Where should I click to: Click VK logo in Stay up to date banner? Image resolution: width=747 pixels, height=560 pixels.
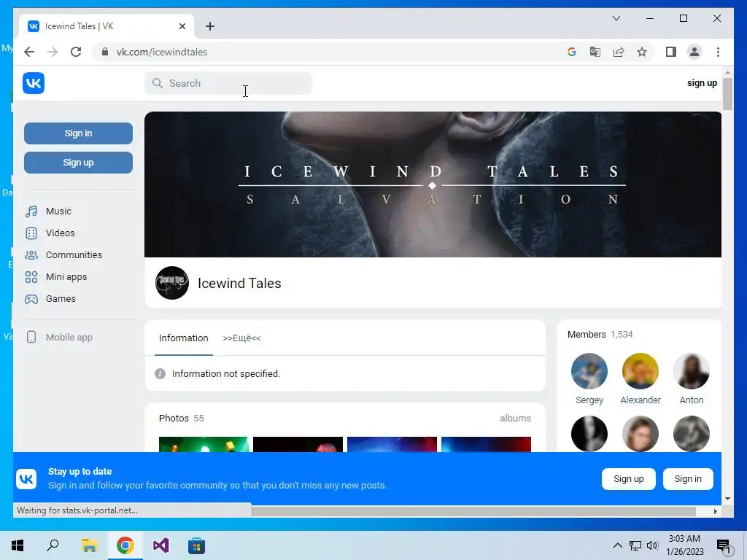pos(26,479)
